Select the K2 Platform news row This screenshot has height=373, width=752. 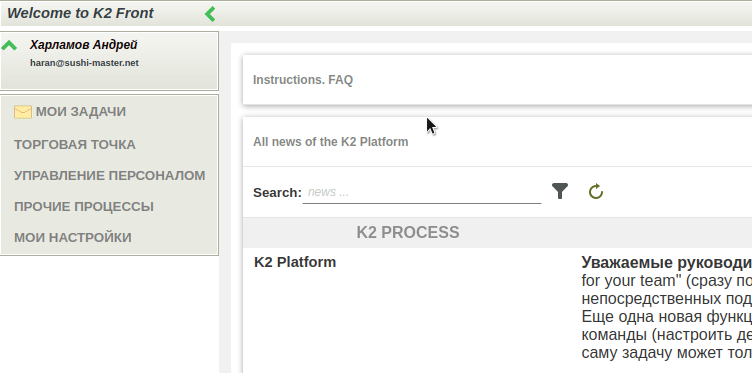(x=295, y=262)
